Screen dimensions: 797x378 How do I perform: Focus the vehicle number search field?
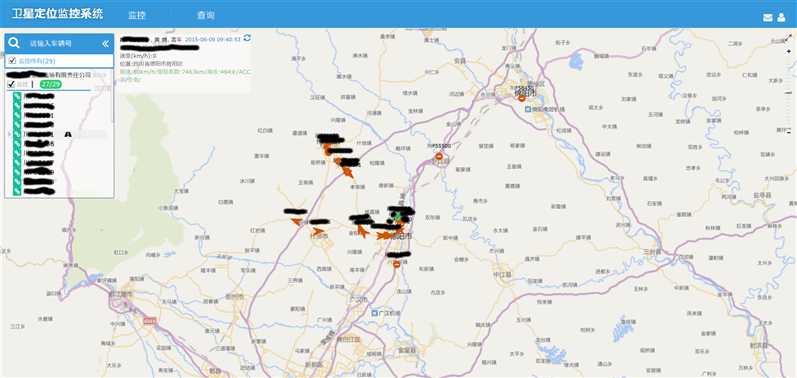click(58, 44)
